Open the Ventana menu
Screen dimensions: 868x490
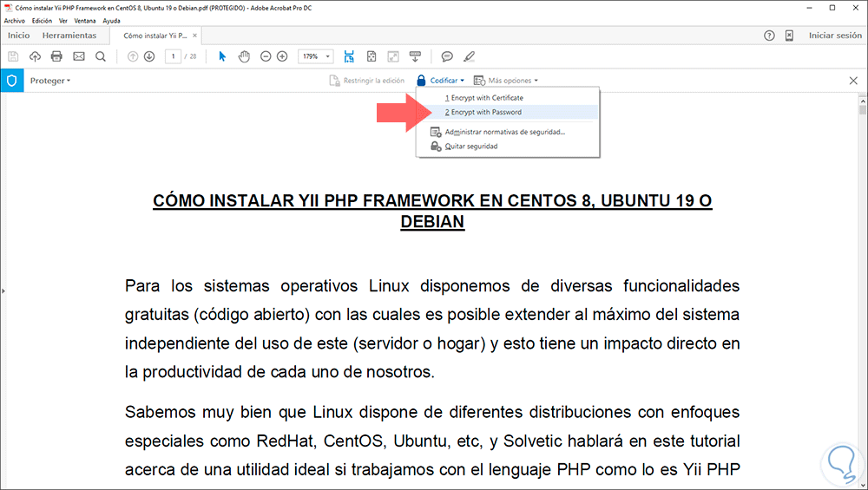tap(85, 21)
